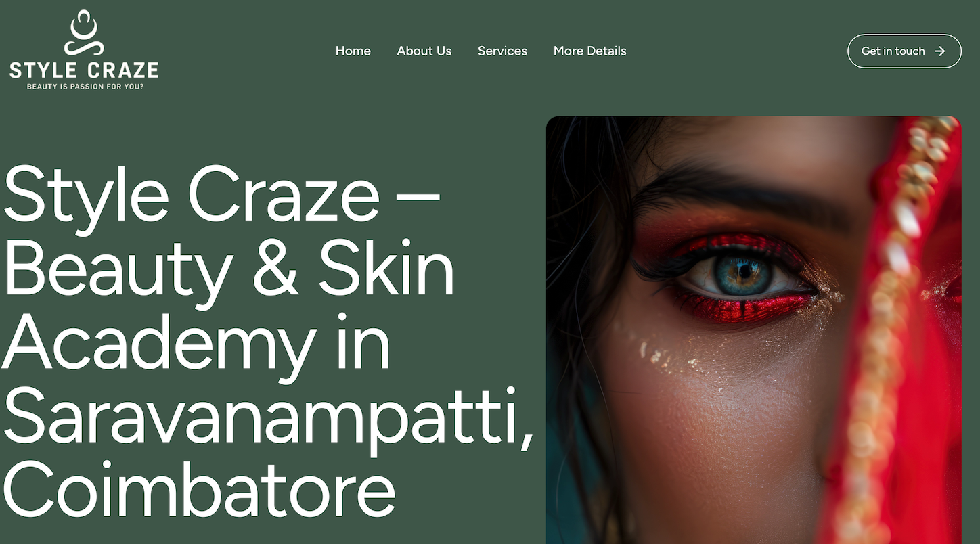
Task: Go to the About Us page
Action: point(424,51)
